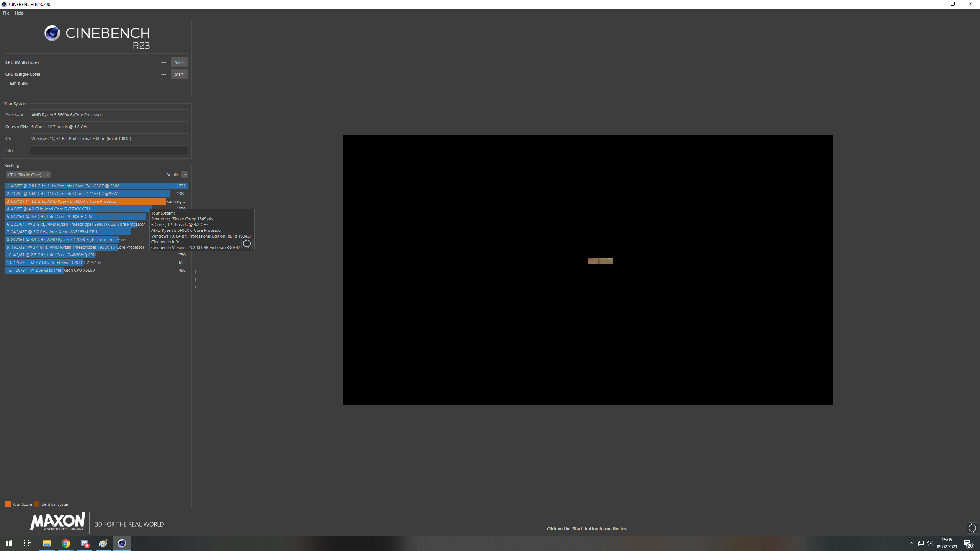This screenshot has height=551, width=980.
Task: Launch Google Chrome from the taskbar
Action: (66, 543)
